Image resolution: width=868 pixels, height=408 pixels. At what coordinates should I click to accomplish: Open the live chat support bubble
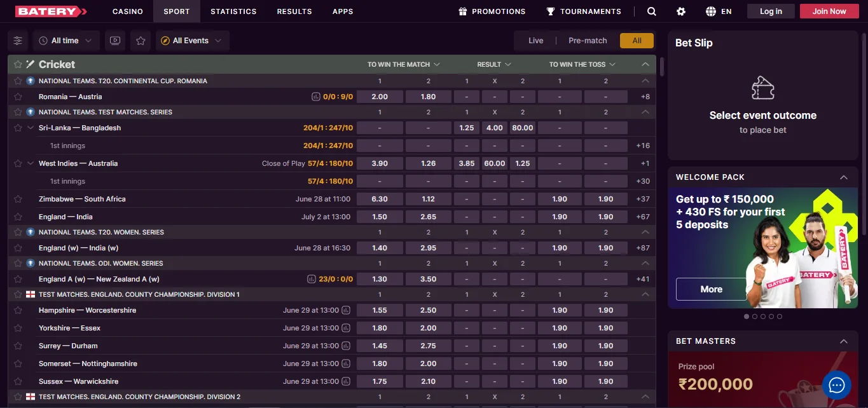[x=836, y=385]
